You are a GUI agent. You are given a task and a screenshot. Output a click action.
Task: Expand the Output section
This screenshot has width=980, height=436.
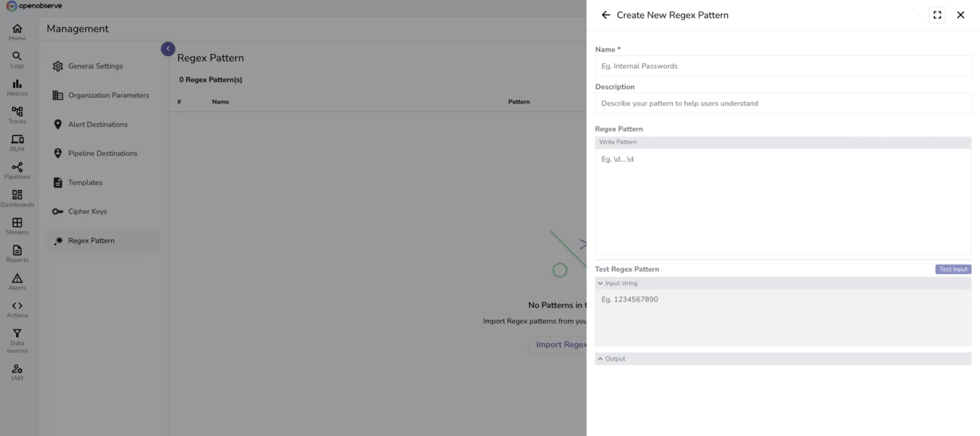600,359
